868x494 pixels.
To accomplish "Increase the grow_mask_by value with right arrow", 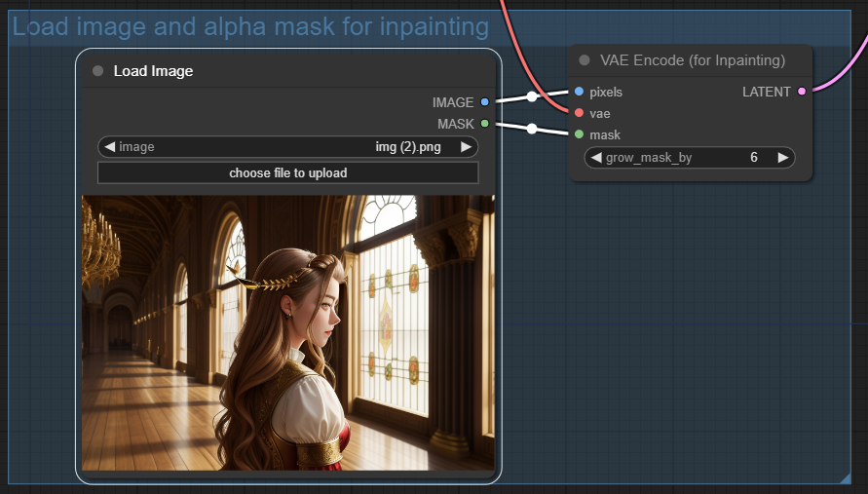I will pyautogui.click(x=782, y=157).
